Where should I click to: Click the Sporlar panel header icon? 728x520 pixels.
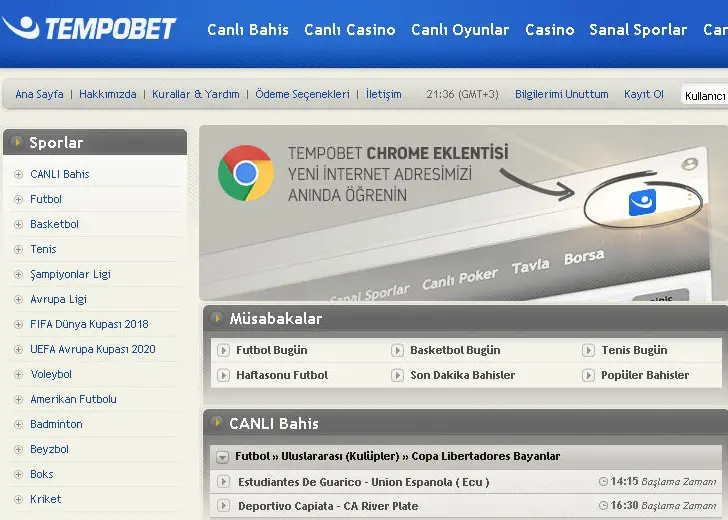[17, 142]
